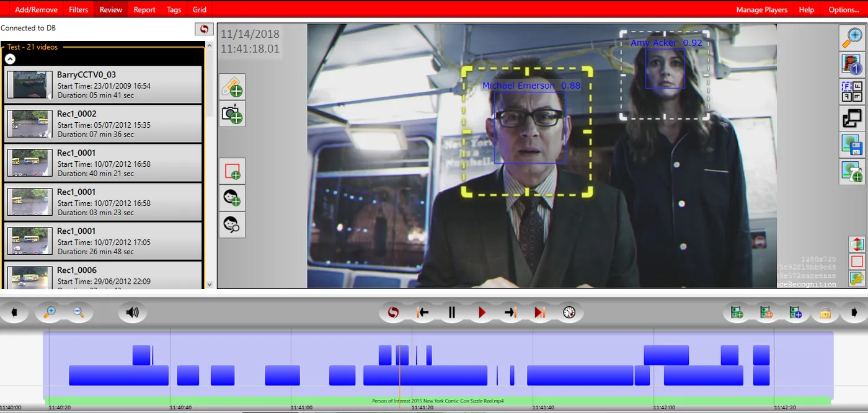Select the Rec1_0006 video
Viewport: 868px width, 413px height.
[104, 275]
